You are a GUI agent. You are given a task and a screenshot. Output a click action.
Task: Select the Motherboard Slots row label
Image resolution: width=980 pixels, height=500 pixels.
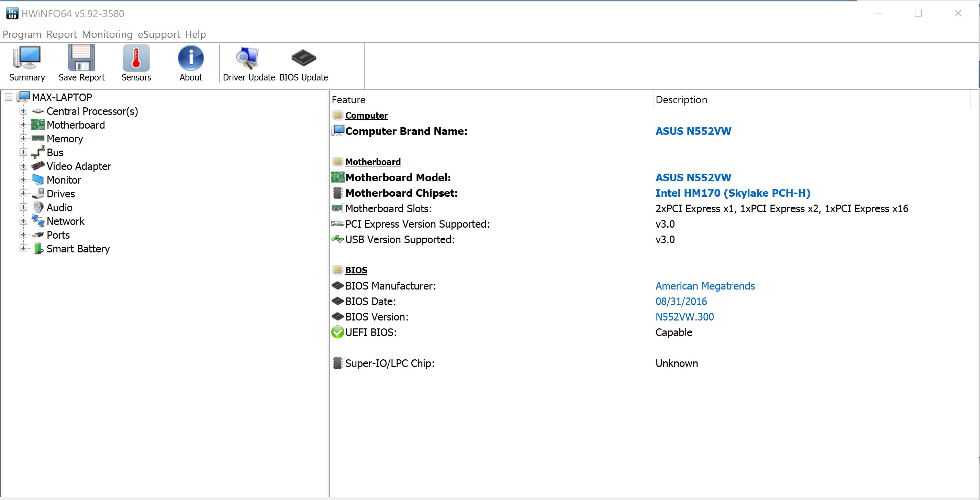tap(388, 209)
